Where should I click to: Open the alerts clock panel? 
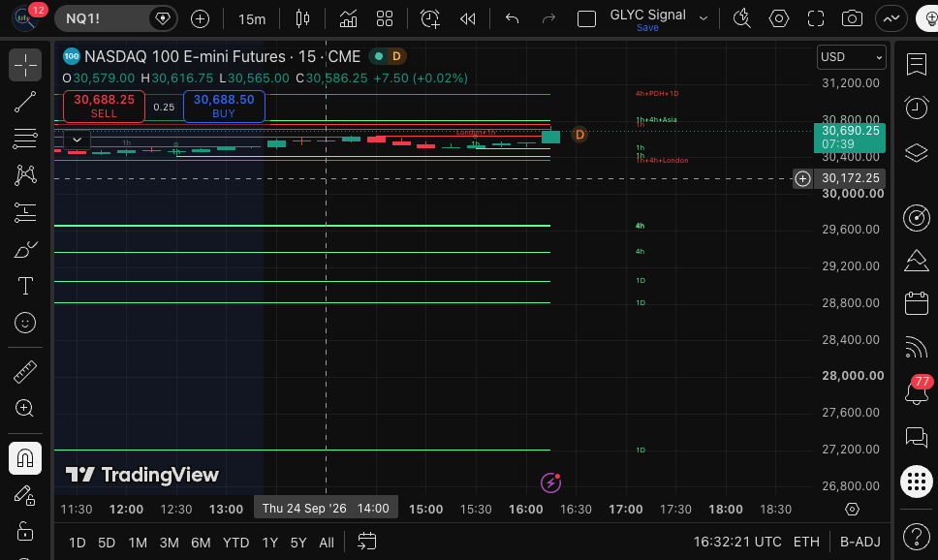click(x=916, y=108)
